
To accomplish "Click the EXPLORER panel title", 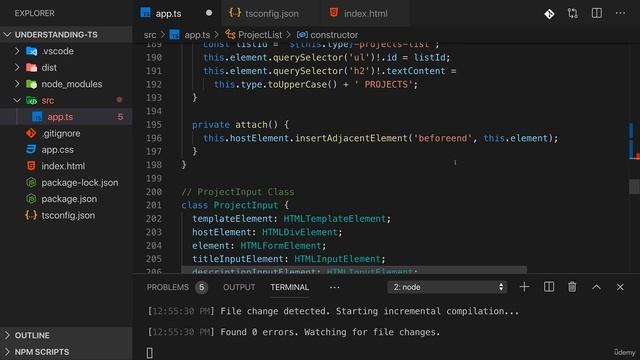I will (34, 13).
